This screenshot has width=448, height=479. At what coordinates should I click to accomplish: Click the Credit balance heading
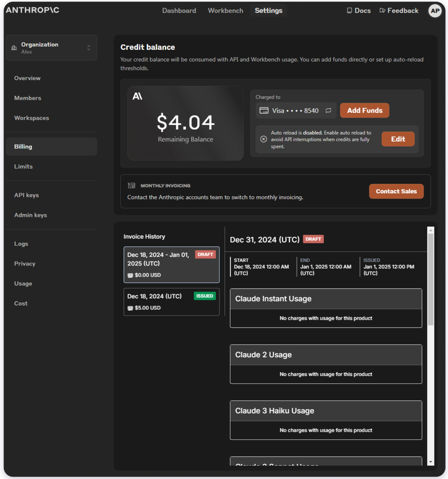coord(148,47)
